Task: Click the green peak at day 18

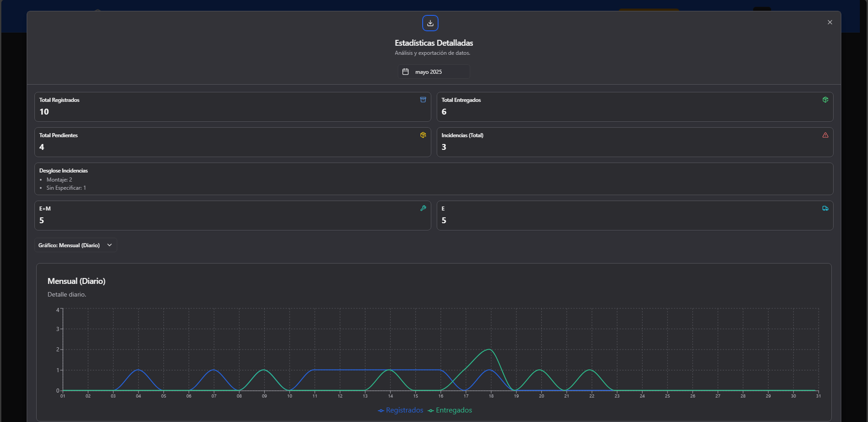Action: 489,350
